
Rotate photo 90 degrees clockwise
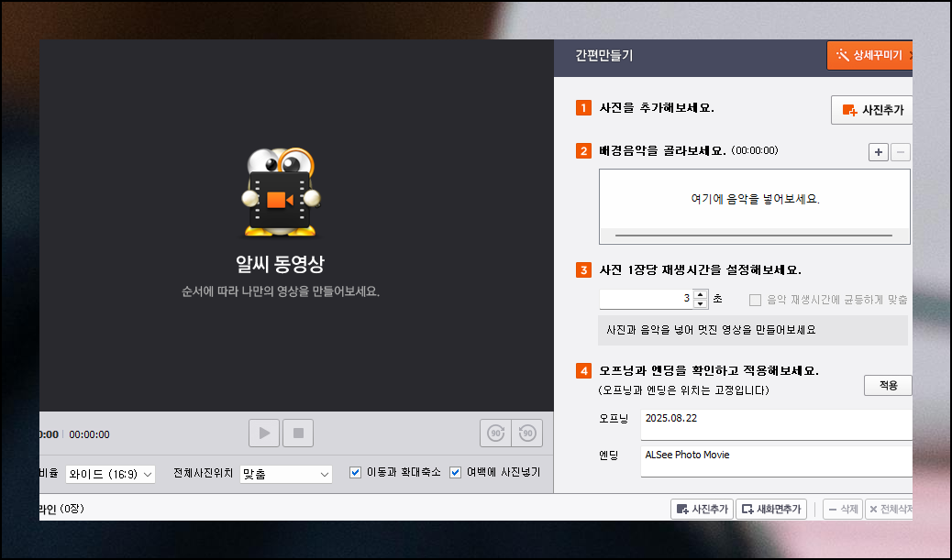pos(495,434)
